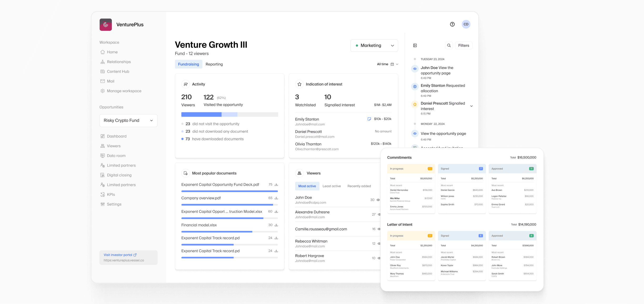Click the Relationships sidebar icon
The height and width of the screenshot is (304, 644).
click(x=103, y=62)
